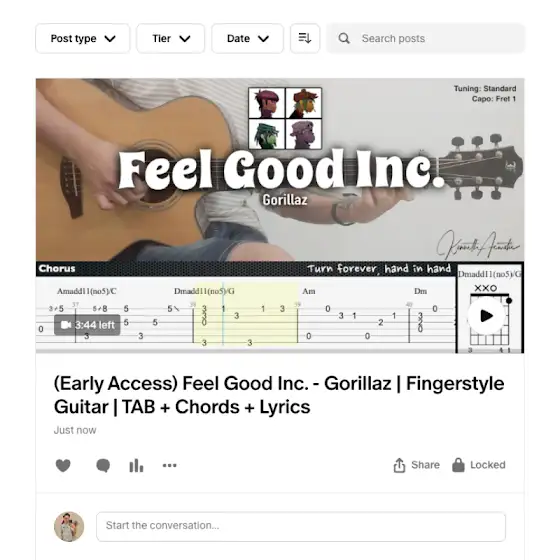
Task: Open the Tier filter dropdown
Action: [x=171, y=38]
